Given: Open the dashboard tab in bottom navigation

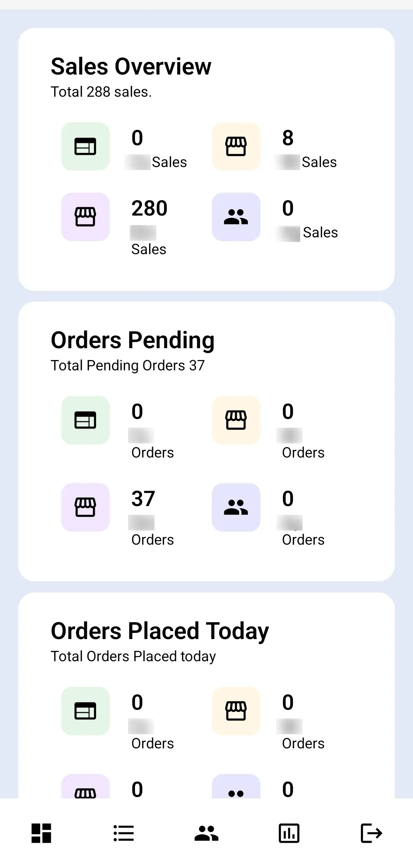Looking at the screenshot, I should (x=41, y=833).
